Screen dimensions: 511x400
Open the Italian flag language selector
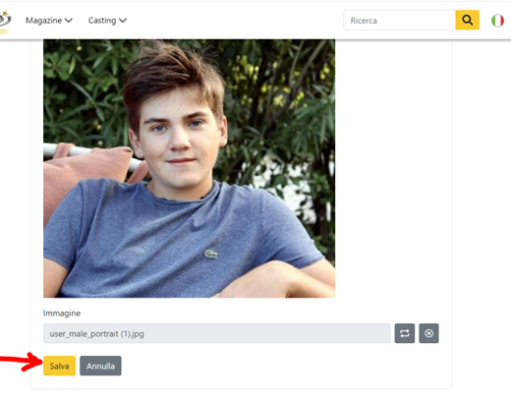pos(497,21)
